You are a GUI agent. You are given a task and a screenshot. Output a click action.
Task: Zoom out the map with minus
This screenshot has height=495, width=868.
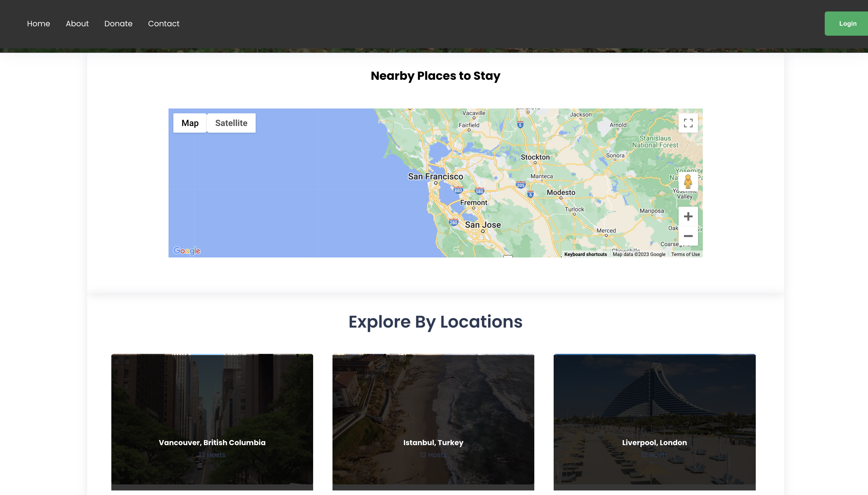688,236
